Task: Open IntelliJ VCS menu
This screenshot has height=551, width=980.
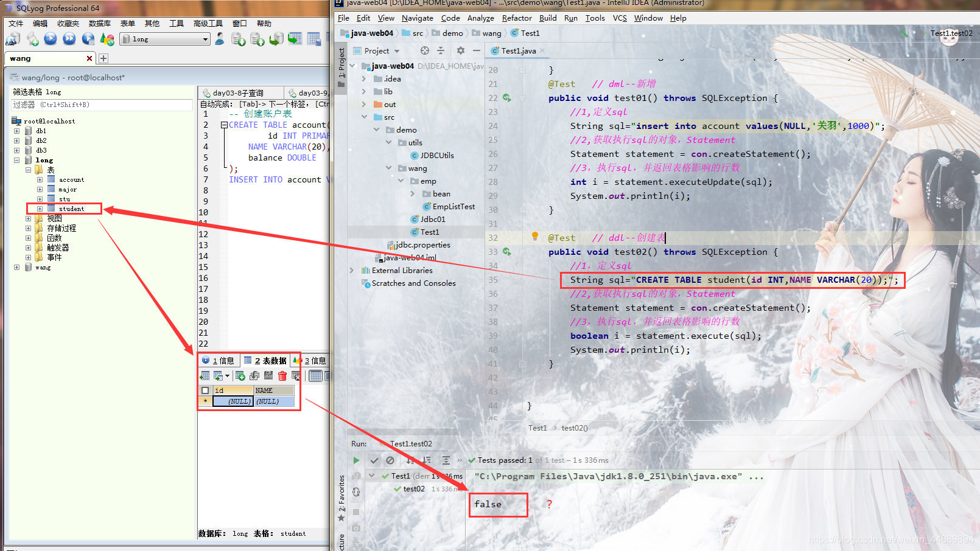Action: click(620, 18)
